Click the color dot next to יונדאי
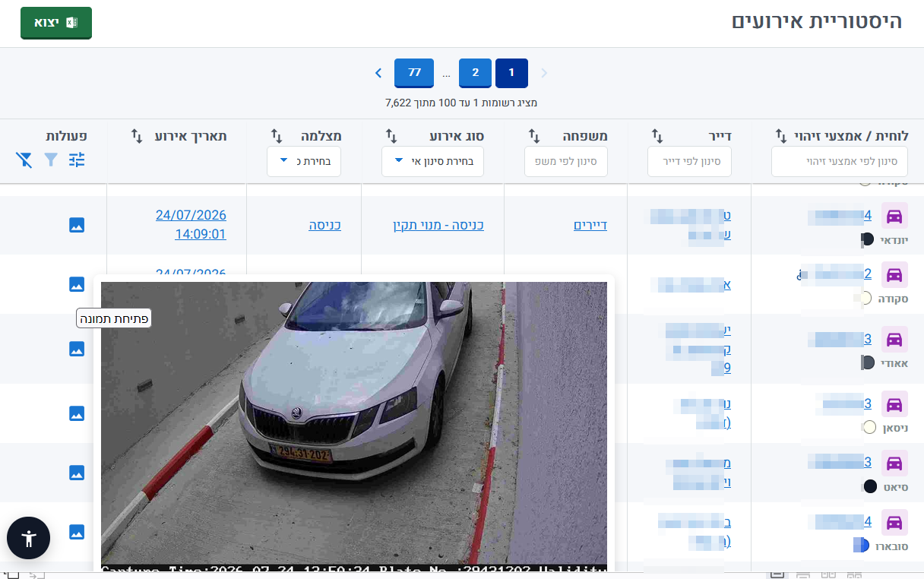 click(867, 240)
